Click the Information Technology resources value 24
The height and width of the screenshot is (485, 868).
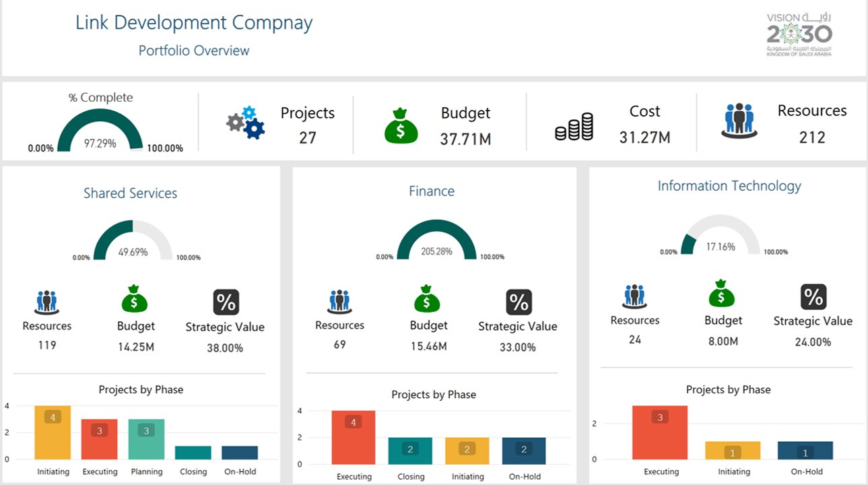pos(635,339)
